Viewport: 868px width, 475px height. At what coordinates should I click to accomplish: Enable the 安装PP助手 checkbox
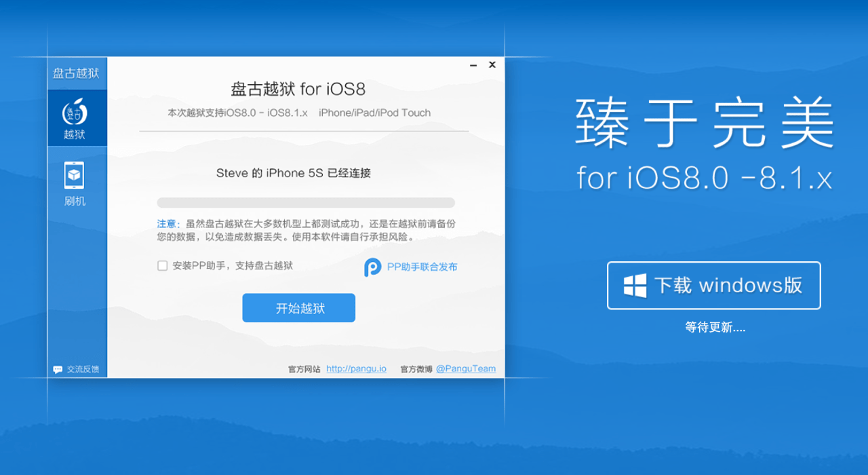coord(163,266)
